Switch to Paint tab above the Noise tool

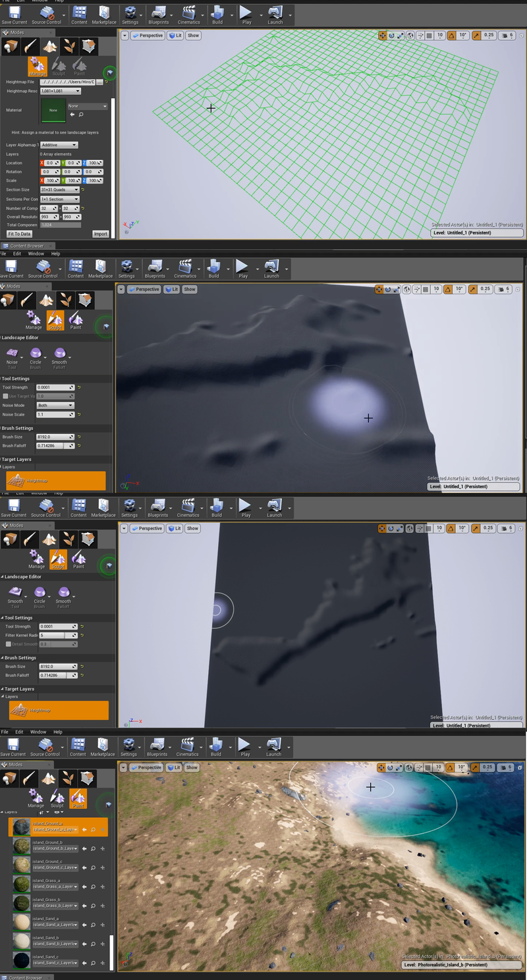coord(76,321)
